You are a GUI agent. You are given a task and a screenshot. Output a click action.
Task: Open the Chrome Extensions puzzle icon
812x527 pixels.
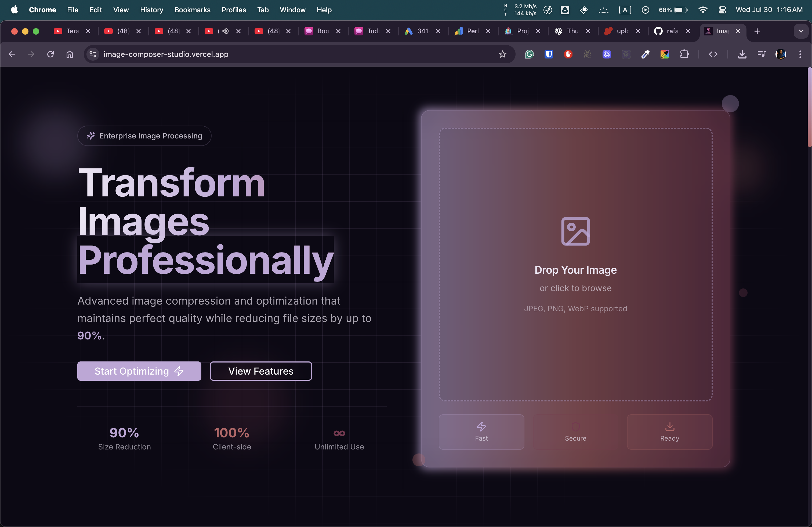click(684, 54)
